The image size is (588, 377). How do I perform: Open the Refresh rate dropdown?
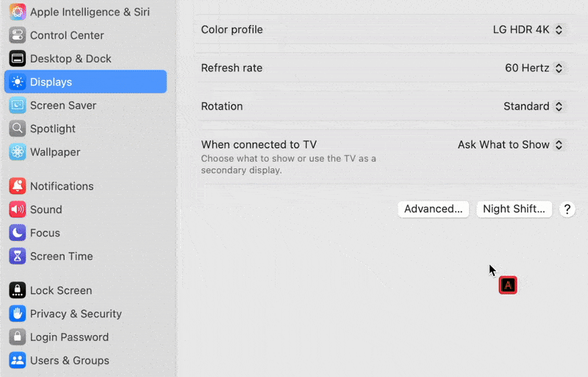pyautogui.click(x=534, y=68)
